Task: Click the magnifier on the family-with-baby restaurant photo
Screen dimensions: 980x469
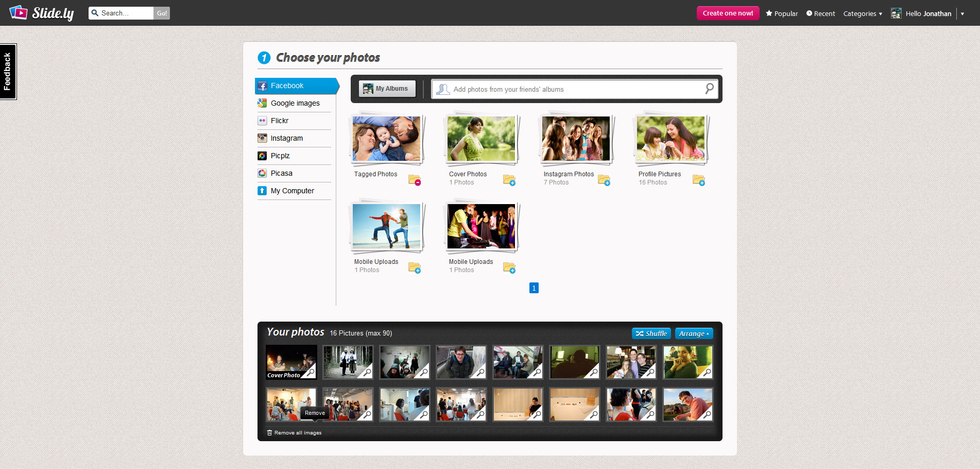Action: 651,372
